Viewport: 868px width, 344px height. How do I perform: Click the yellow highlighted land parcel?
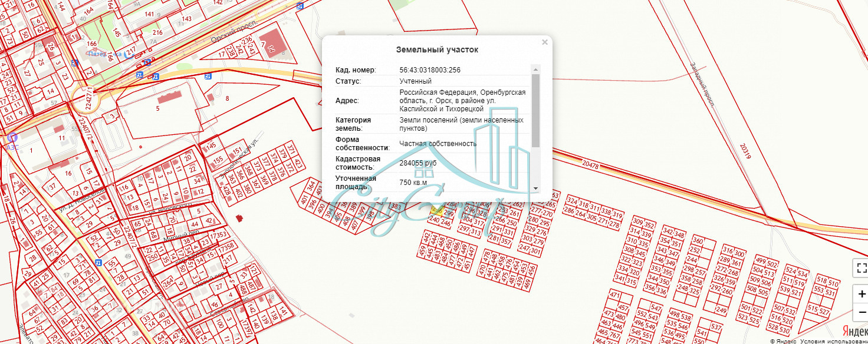[437, 209]
